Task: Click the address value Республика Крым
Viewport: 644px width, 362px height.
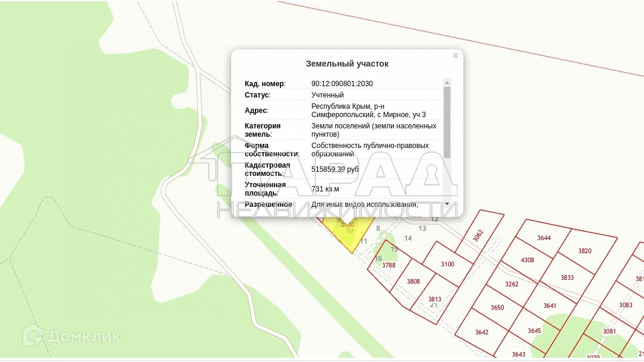Action: click(368, 111)
